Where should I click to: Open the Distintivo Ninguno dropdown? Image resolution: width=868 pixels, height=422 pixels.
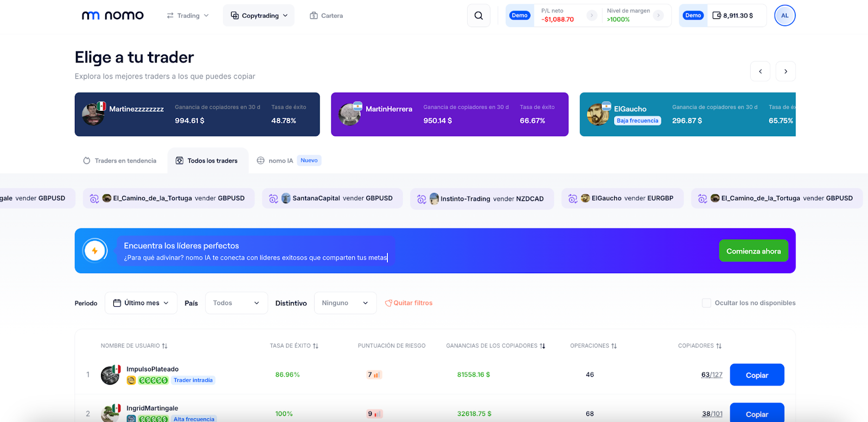pyautogui.click(x=345, y=303)
